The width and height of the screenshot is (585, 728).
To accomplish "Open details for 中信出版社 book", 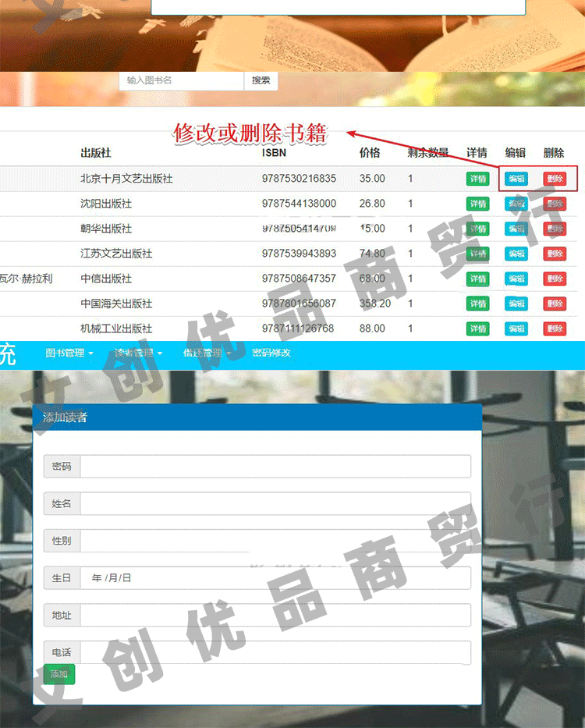I will coord(477,279).
